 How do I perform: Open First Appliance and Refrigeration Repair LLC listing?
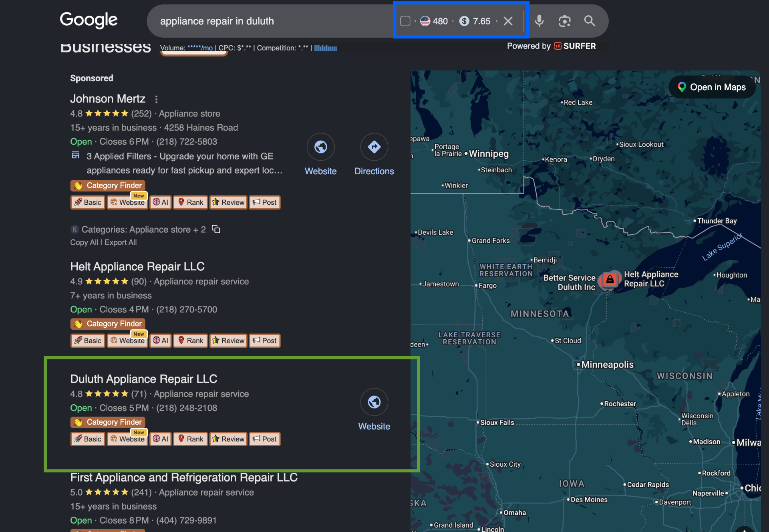coord(184,478)
